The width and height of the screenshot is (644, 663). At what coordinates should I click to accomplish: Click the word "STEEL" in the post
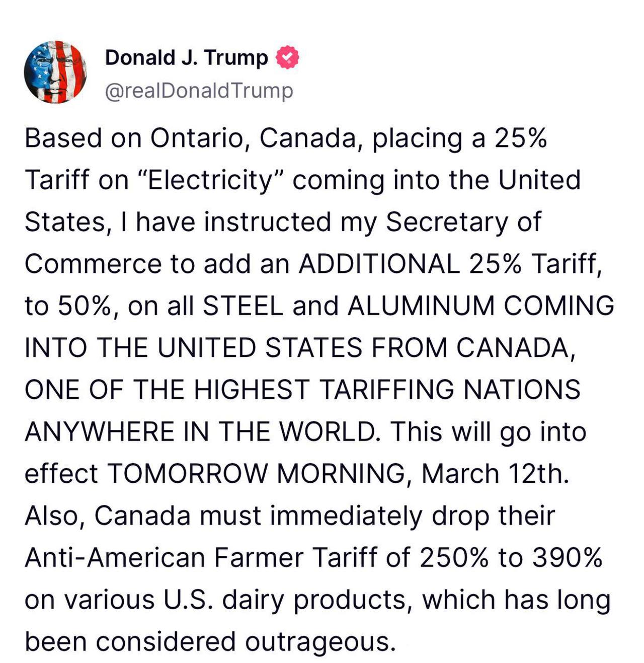[243, 306]
